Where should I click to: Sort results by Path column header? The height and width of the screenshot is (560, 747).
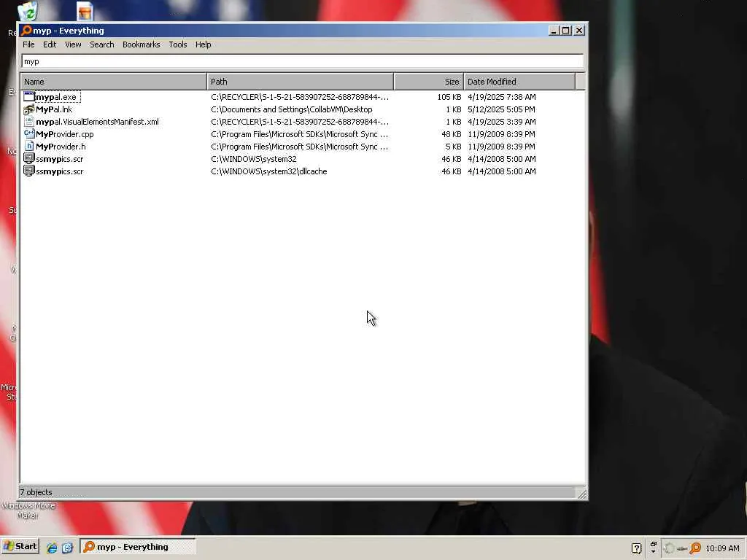(300, 82)
